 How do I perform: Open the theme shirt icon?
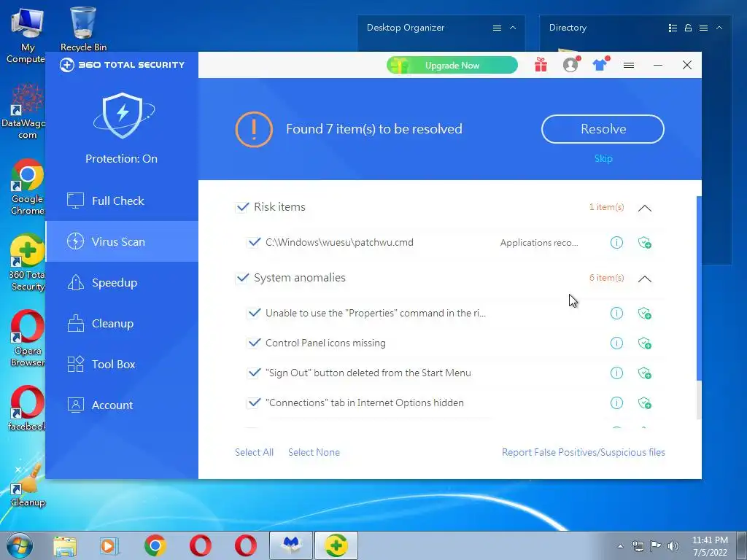pos(600,65)
